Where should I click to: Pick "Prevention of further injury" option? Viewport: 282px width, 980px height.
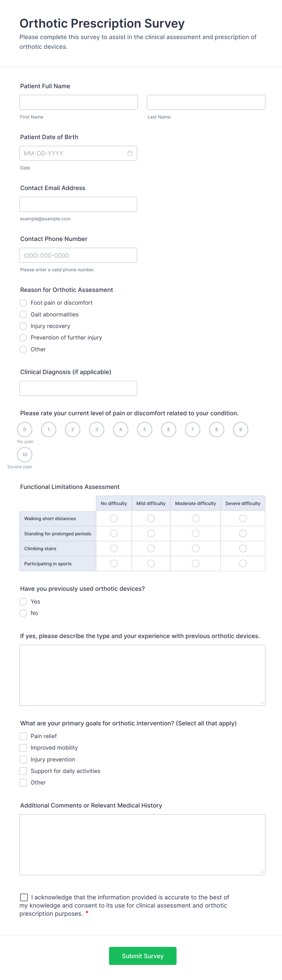click(x=23, y=337)
